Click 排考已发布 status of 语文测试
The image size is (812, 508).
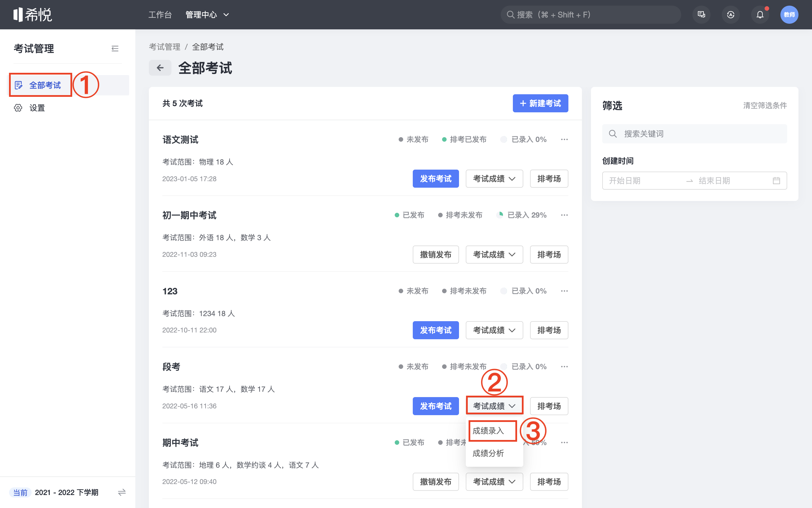point(464,139)
